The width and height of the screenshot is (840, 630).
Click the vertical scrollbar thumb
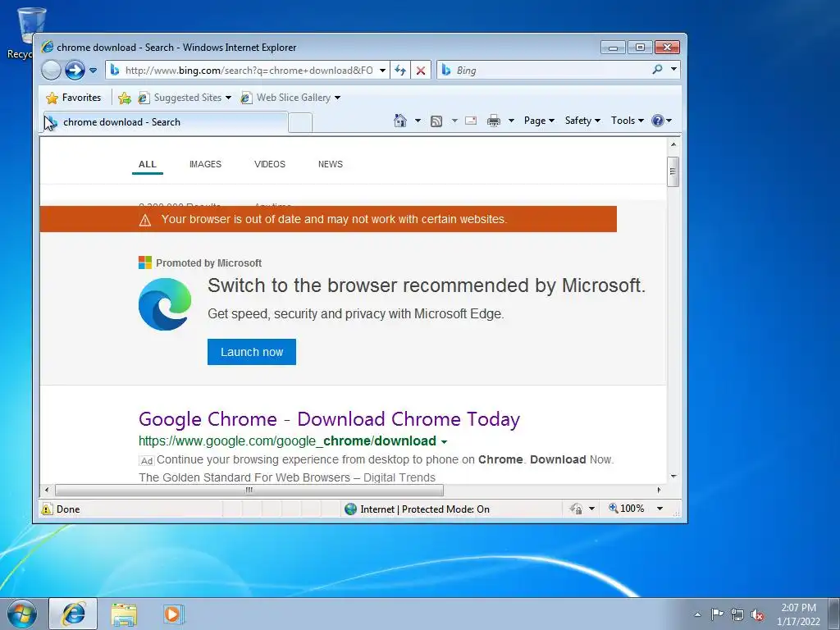(673, 171)
